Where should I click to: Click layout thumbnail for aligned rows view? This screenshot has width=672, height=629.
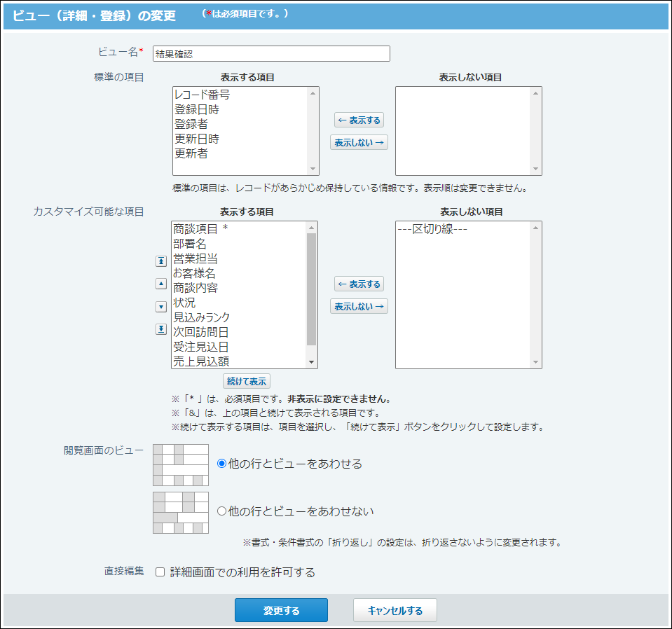coord(181,465)
